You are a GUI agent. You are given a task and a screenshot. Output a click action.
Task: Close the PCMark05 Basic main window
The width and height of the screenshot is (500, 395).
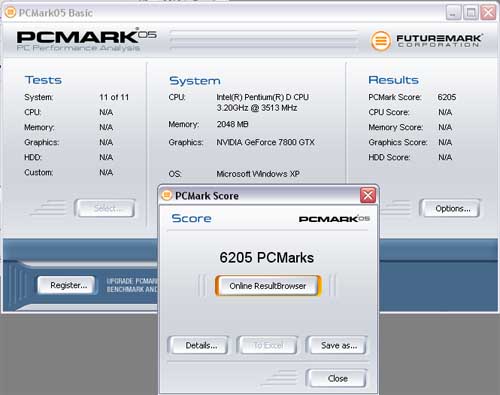point(488,13)
